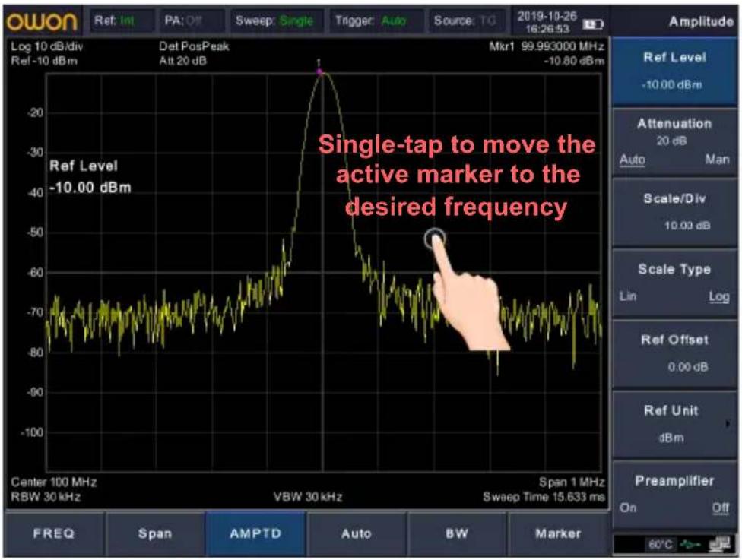Switch Scale Type to Lin
Screen dimensions: 742x560
[x=628, y=296]
